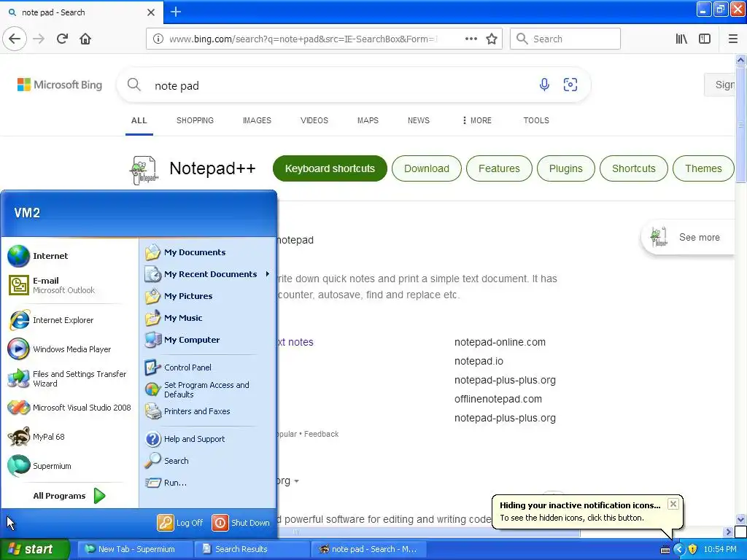Switch to Maps tab in Bing

click(x=368, y=120)
